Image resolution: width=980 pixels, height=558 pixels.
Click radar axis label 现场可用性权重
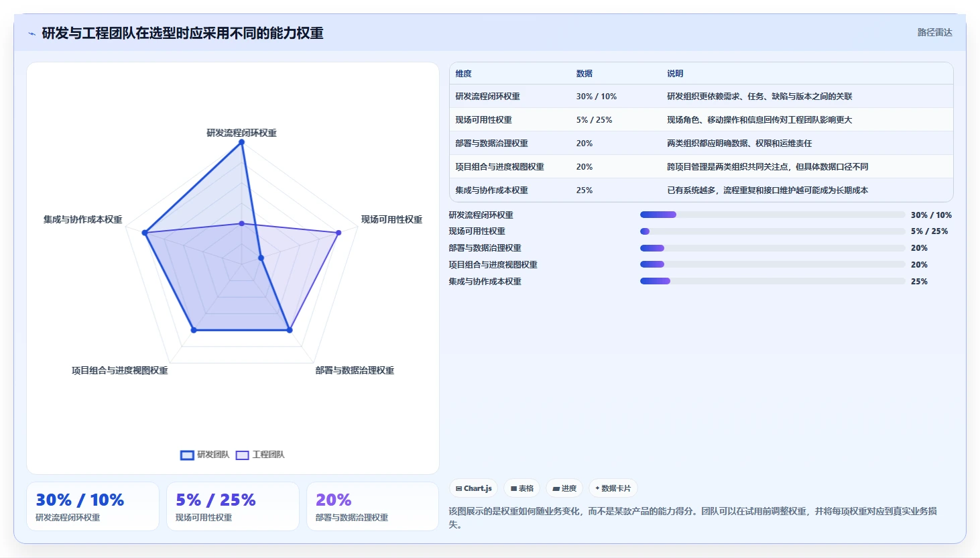click(391, 219)
